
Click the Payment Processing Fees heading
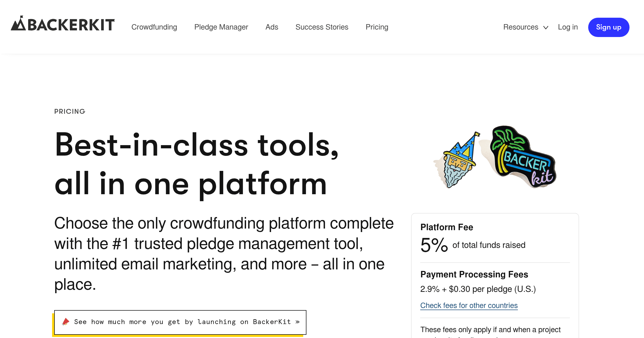474,274
